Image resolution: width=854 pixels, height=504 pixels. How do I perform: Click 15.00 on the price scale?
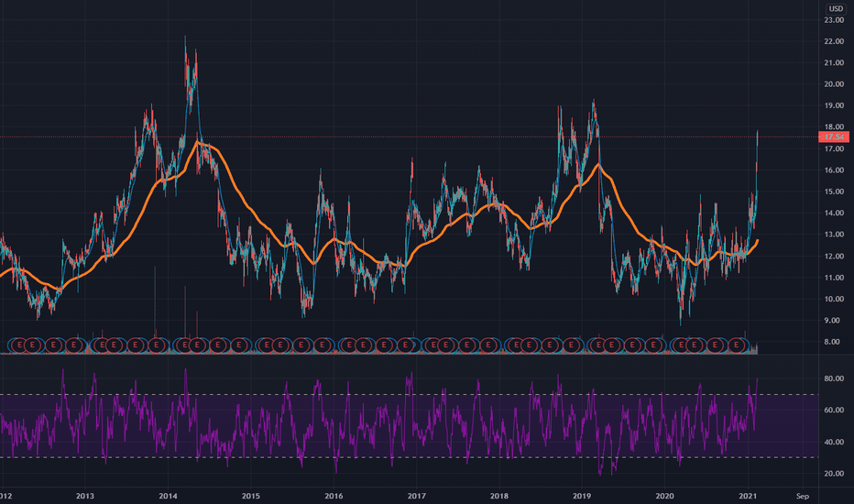(x=834, y=192)
